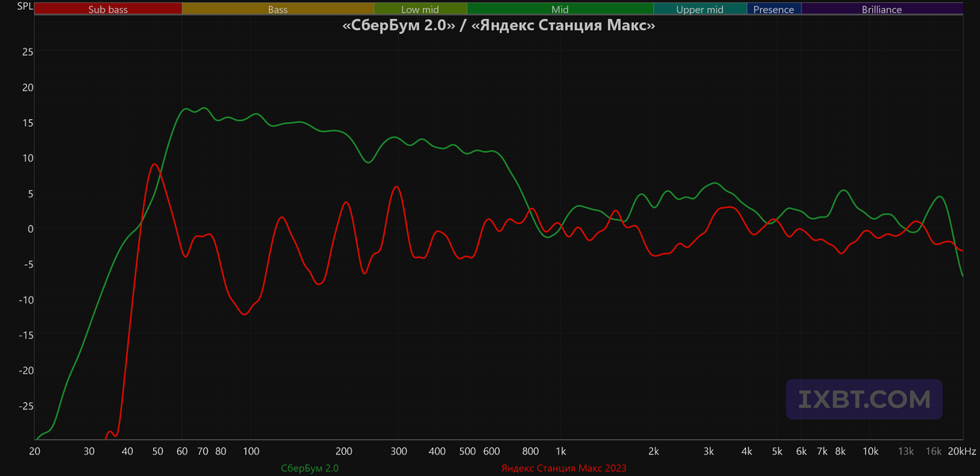The width and height of the screenshot is (980, 476).
Task: Click the Mid frequency band
Action: coord(560,10)
